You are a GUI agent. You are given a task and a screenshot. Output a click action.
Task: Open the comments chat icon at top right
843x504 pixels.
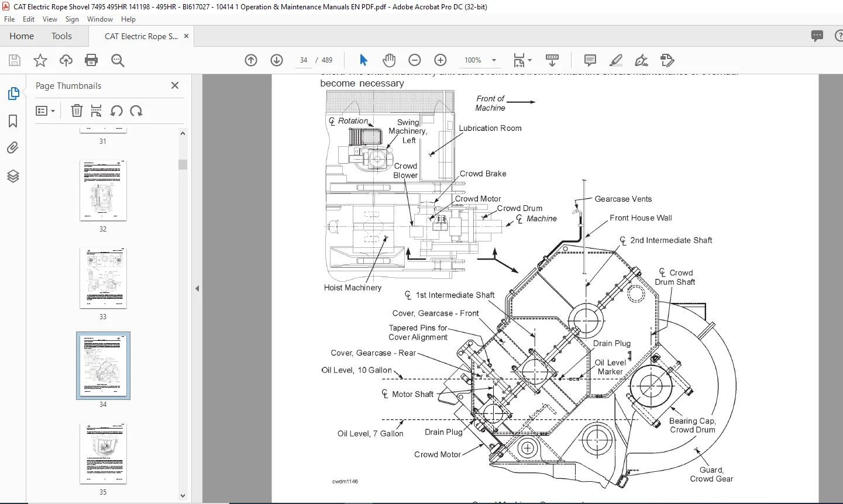point(817,36)
